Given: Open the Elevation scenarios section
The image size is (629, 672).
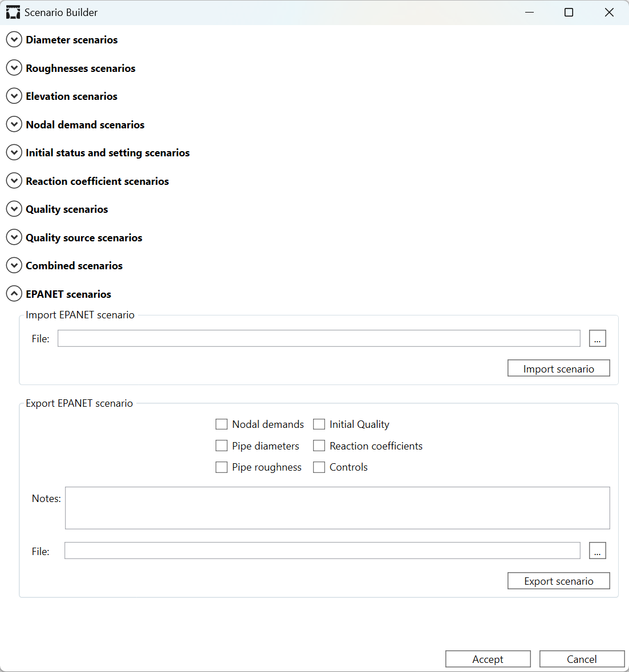Looking at the screenshot, I should [14, 96].
